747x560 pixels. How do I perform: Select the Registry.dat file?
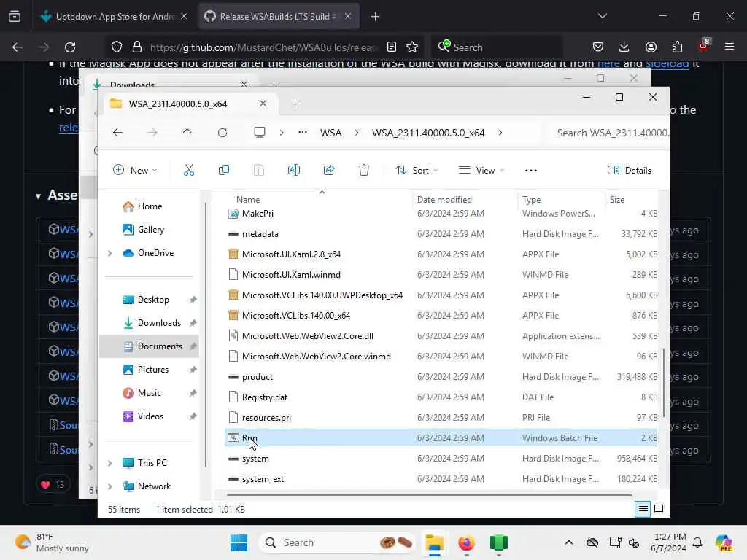pos(441,397)
